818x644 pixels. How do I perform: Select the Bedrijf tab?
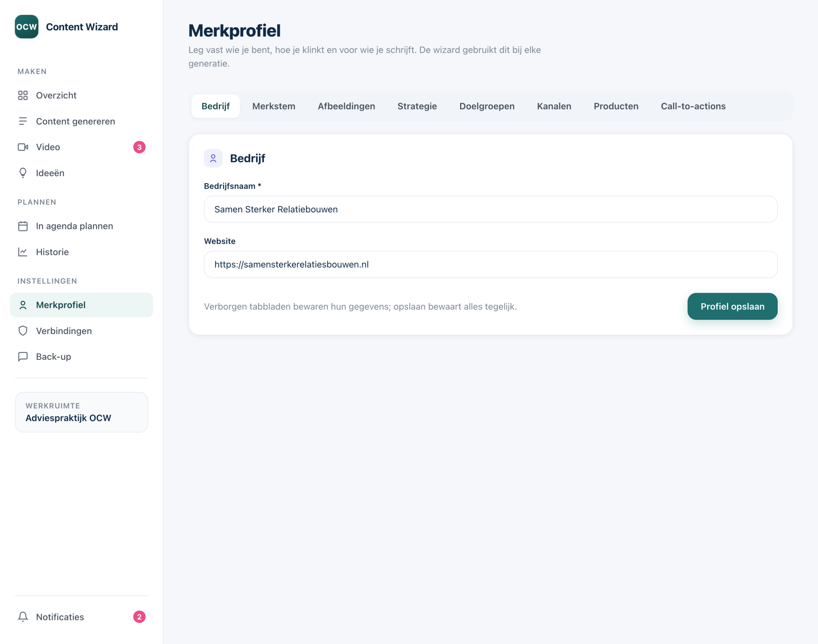click(x=215, y=106)
